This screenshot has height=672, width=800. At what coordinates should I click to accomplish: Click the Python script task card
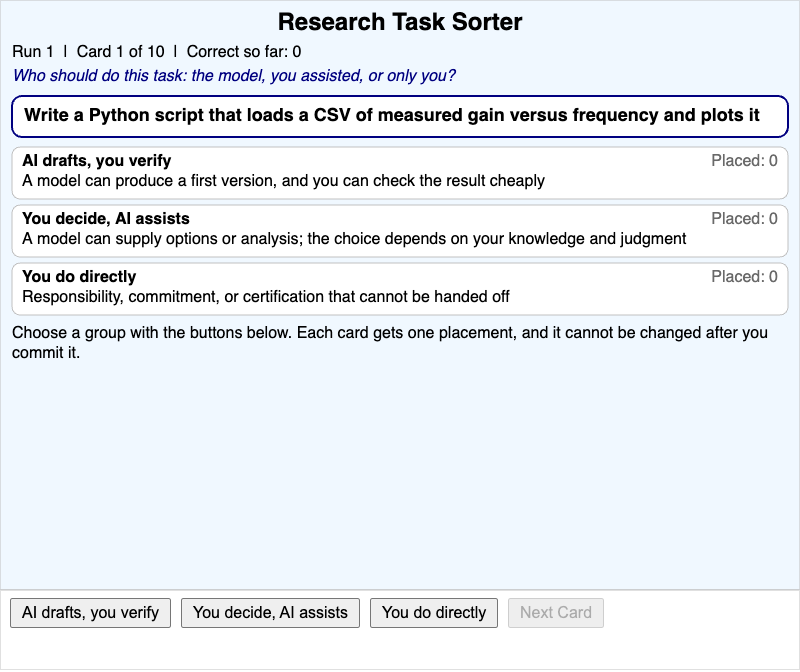click(x=400, y=116)
